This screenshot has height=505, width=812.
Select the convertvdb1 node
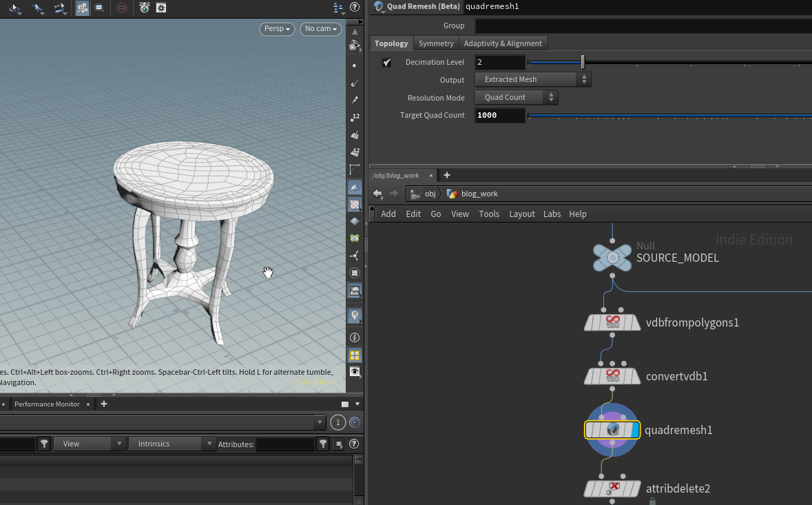(x=612, y=377)
